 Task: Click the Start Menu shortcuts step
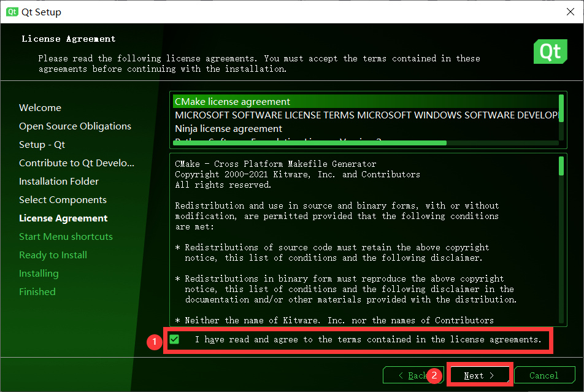click(66, 237)
